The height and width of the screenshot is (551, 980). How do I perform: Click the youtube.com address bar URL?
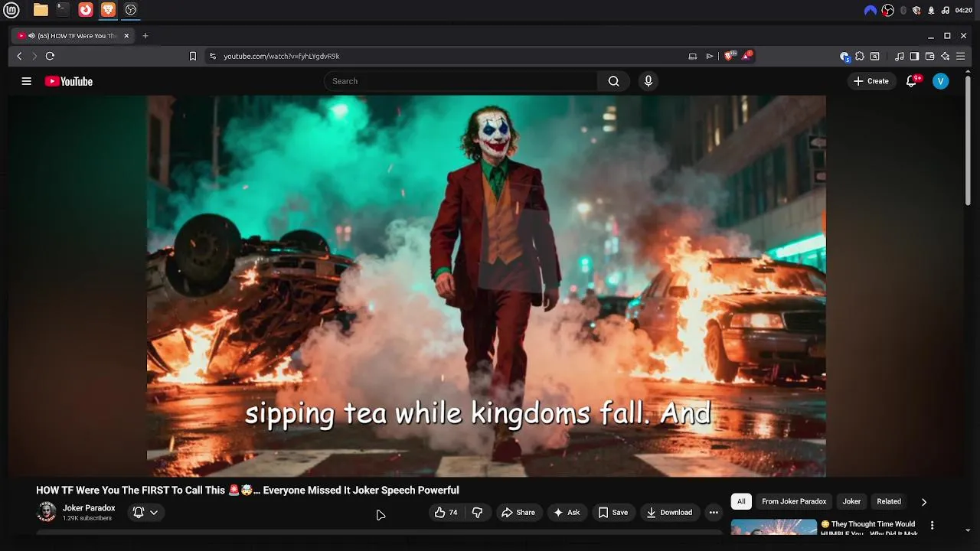pyautogui.click(x=282, y=56)
